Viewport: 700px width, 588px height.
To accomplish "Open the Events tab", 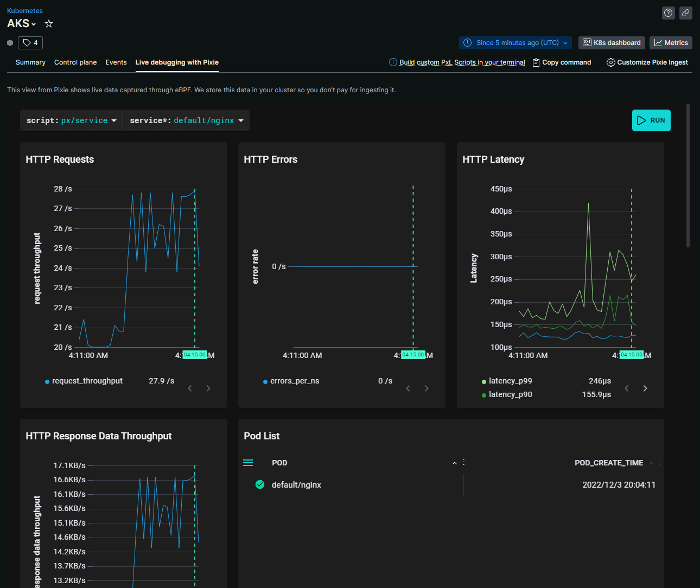I will [x=116, y=62].
